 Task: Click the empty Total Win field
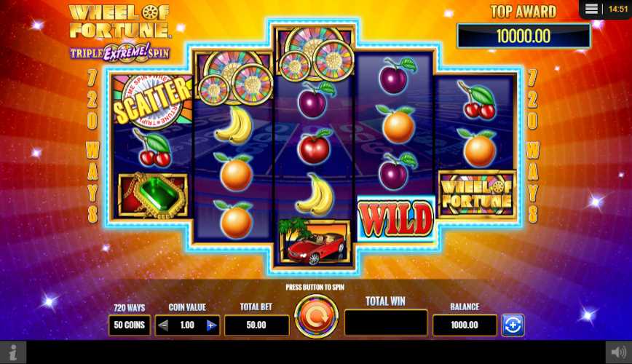(386, 323)
